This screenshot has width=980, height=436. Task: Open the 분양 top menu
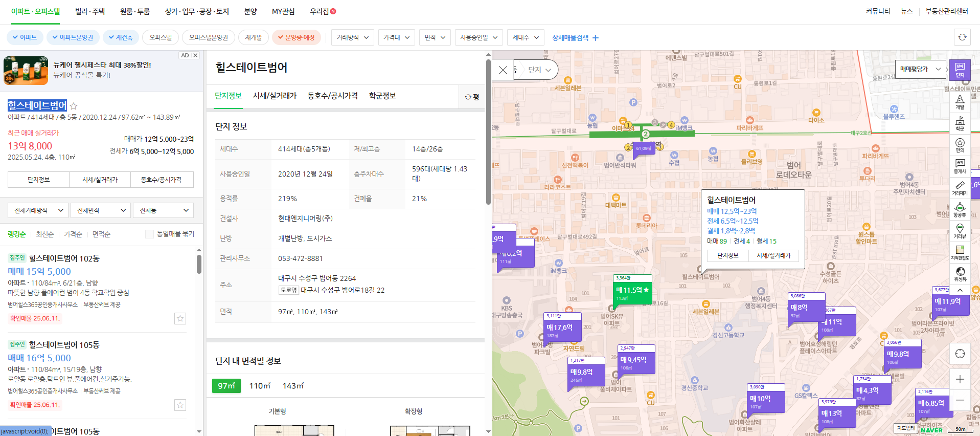click(250, 11)
